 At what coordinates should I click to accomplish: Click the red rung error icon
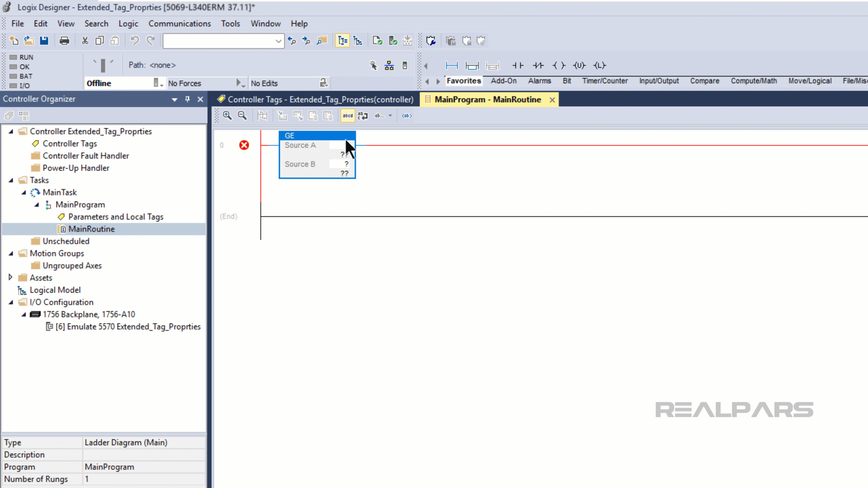[x=244, y=145]
